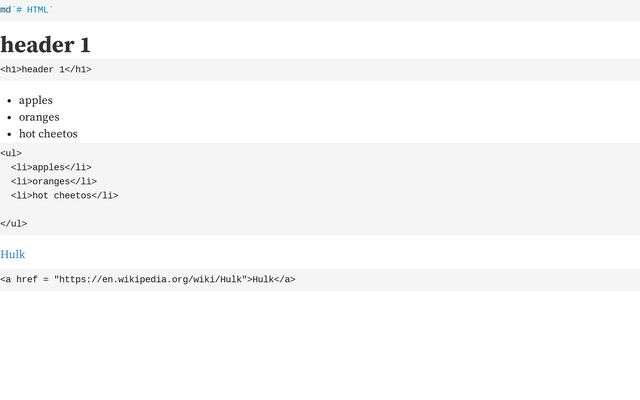The image size is (640, 400).
Task: Click the rendered "header 1" heading
Action: pos(45,45)
